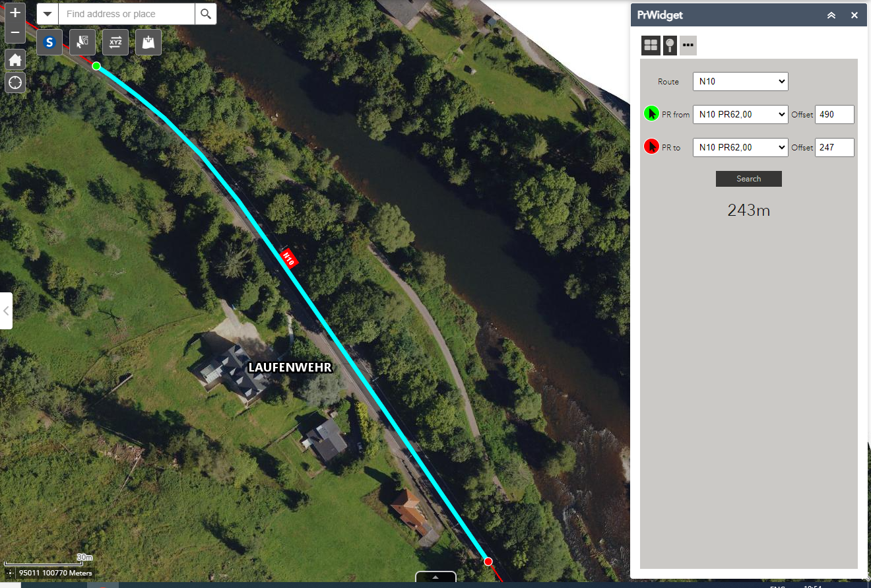Activate the my location crosshair button
Viewport: 871px width, 588px height.
(x=15, y=82)
